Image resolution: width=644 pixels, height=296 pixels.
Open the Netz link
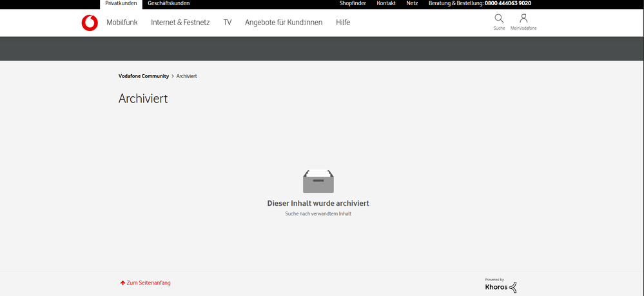412,3
